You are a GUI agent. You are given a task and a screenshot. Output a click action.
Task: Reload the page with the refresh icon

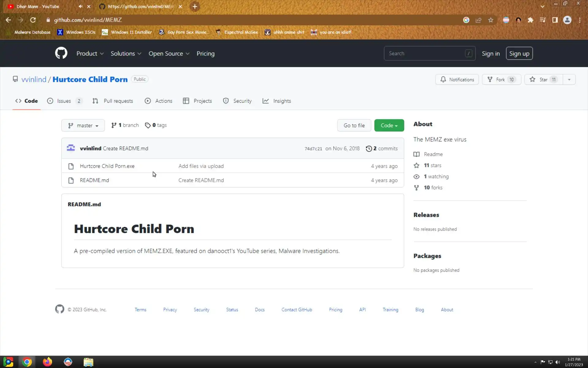[x=33, y=20]
